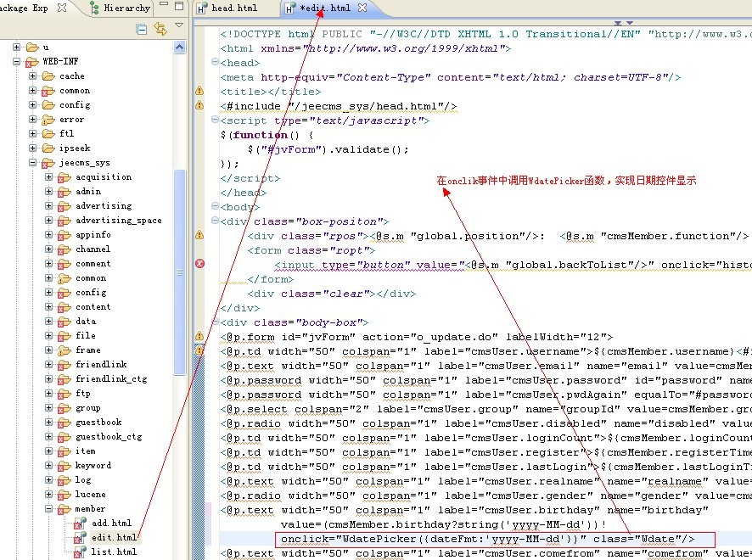Image resolution: width=752 pixels, height=560 pixels.
Task: Click the frame folder icon
Action: [x=65, y=350]
